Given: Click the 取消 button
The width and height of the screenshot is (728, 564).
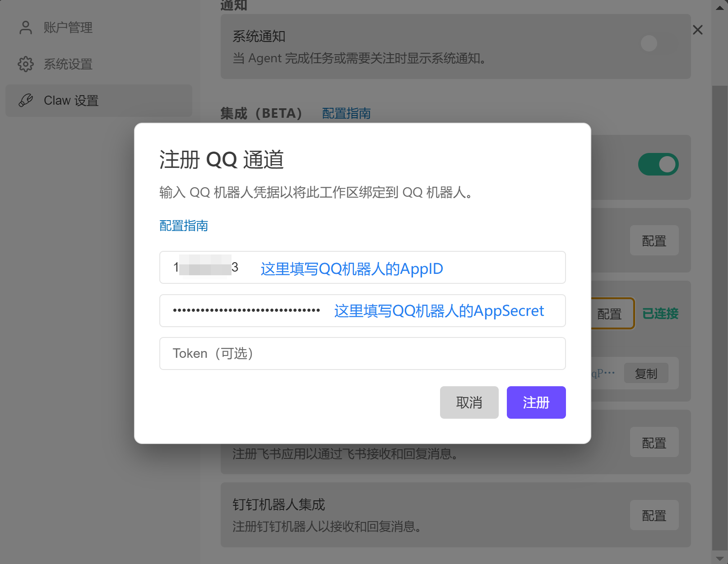Looking at the screenshot, I should [469, 402].
